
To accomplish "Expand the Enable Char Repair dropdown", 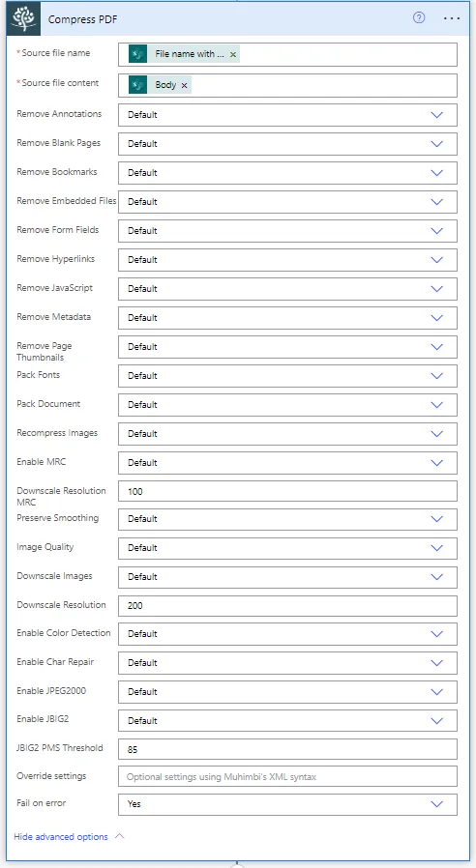I will coord(287,663).
